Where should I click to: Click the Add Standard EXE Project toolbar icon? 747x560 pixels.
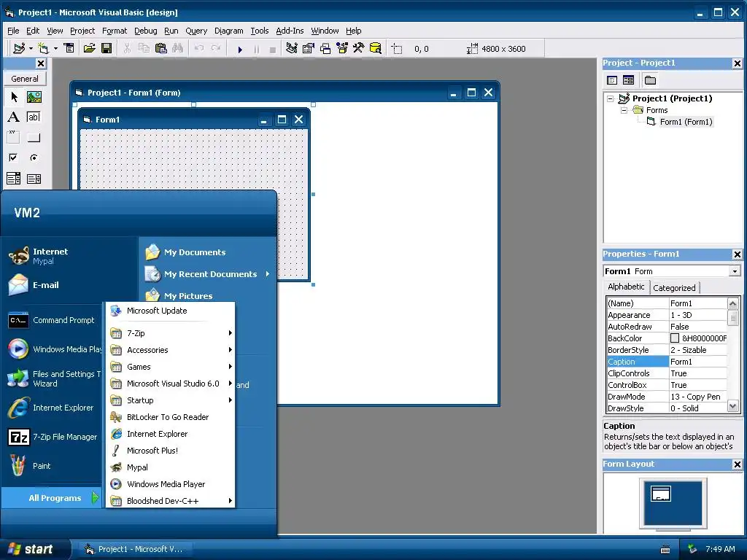19,49
